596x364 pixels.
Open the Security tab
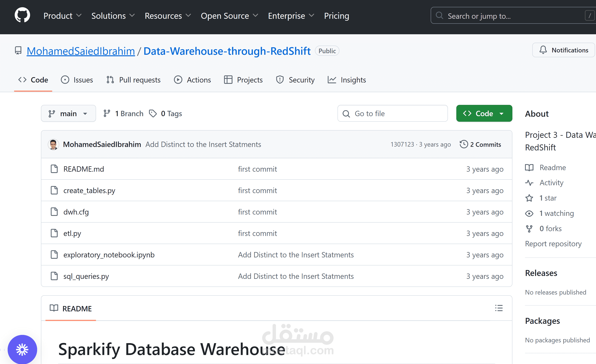pyautogui.click(x=295, y=80)
